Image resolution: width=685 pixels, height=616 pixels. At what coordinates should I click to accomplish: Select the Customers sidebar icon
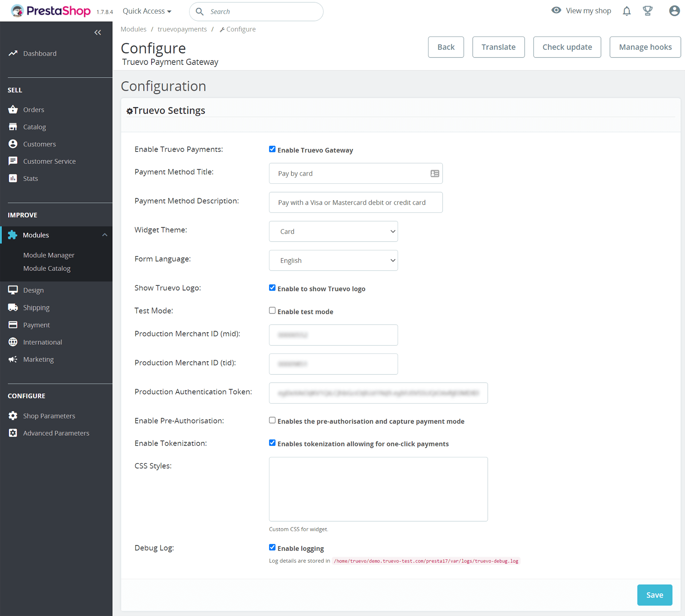(x=13, y=144)
